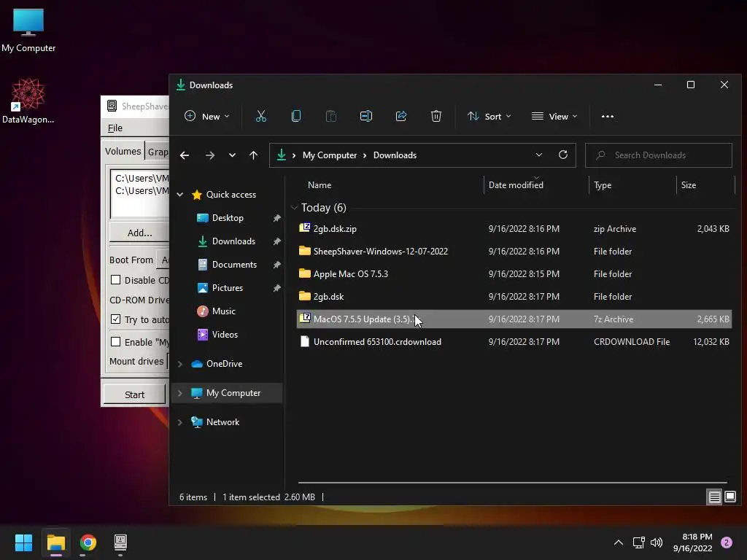Open notification center badge
The width and height of the screenshot is (747, 560).
pos(727,542)
